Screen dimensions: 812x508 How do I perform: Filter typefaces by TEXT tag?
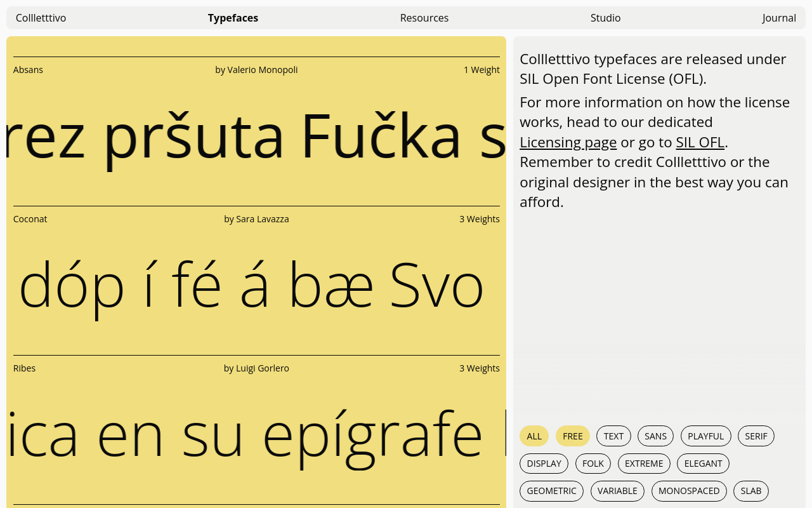tap(613, 436)
